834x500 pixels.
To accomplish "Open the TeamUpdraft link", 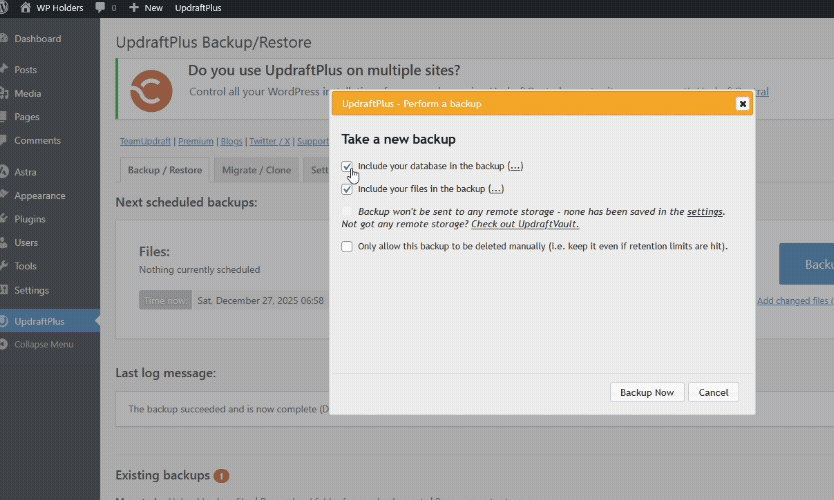I will pyautogui.click(x=145, y=141).
